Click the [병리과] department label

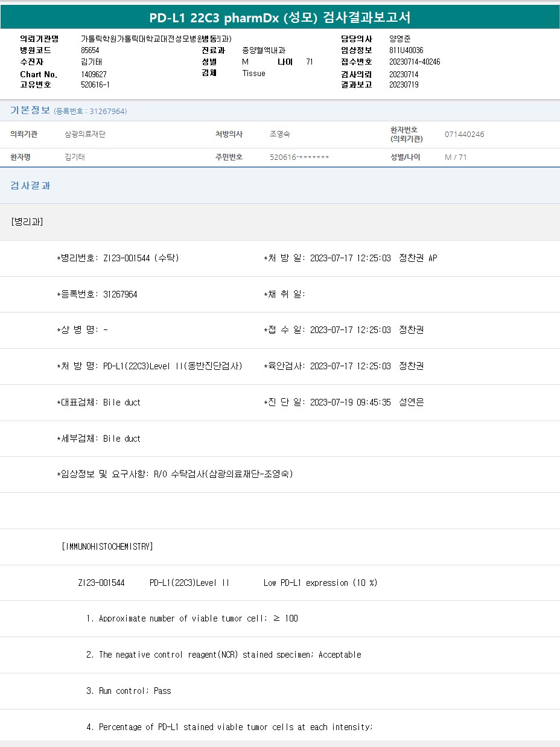pos(27,221)
